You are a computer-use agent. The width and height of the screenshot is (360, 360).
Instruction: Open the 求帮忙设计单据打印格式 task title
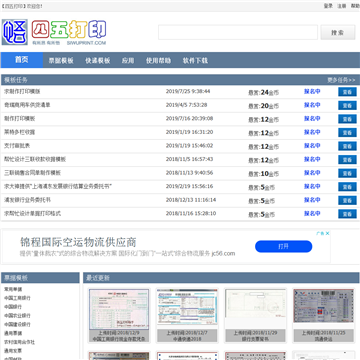(32, 213)
